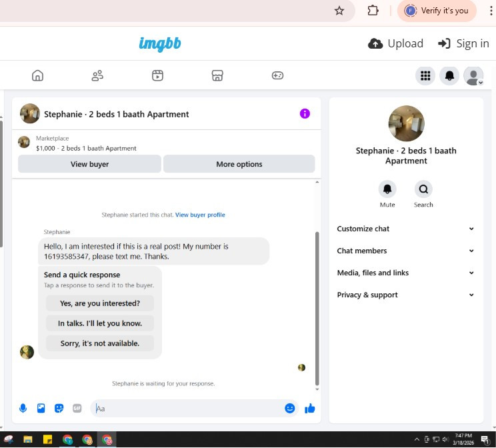
Task: Click the Upload cloud button
Action: pyautogui.click(x=395, y=43)
